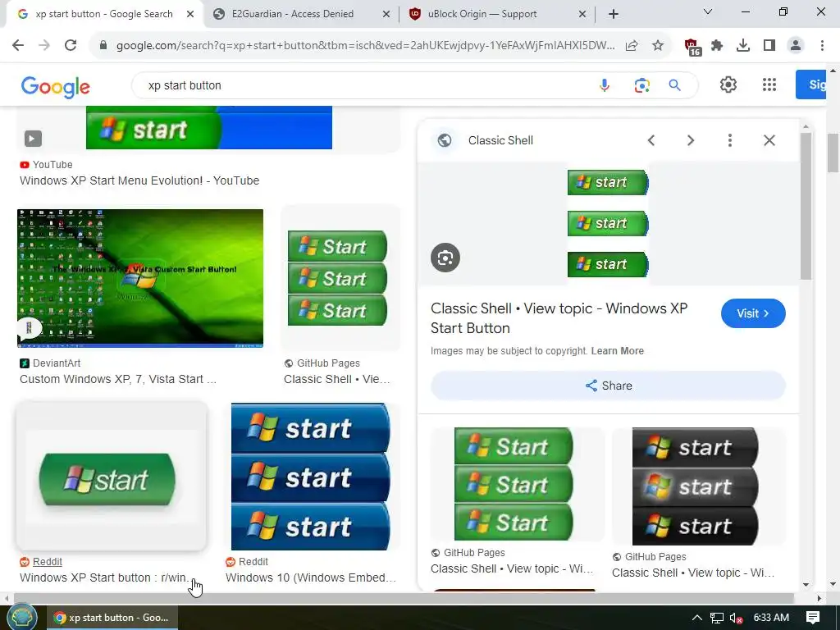Open Chrome downloads icon

(x=743, y=46)
